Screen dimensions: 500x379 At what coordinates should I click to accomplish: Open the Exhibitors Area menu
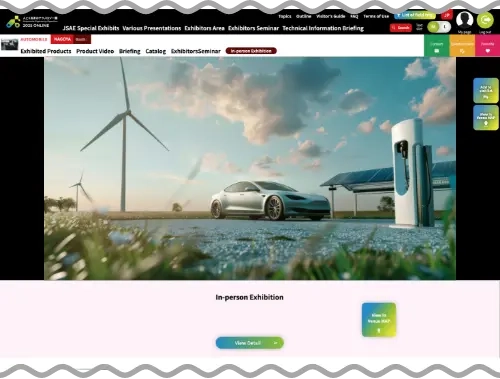(x=205, y=28)
